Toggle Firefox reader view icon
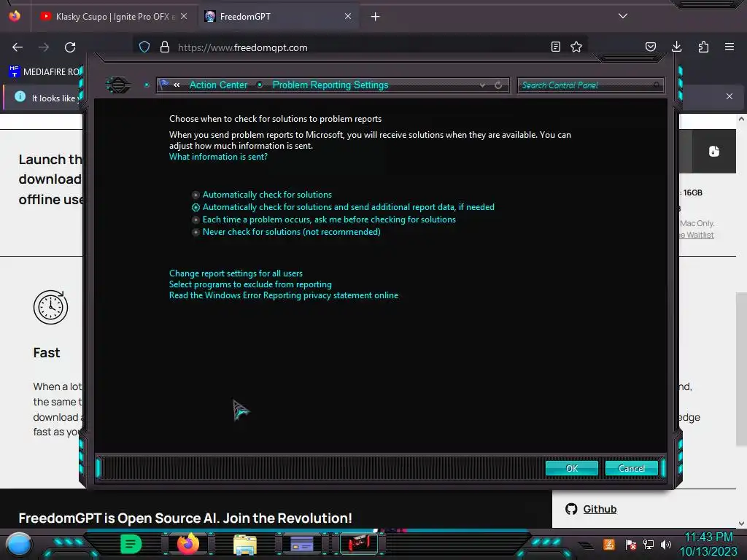This screenshot has height=560, width=747. pyautogui.click(x=555, y=47)
